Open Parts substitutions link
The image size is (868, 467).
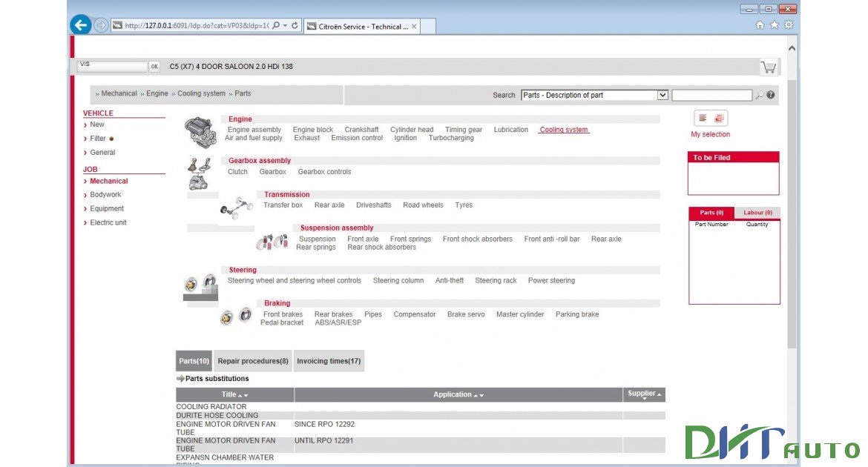coord(217,379)
